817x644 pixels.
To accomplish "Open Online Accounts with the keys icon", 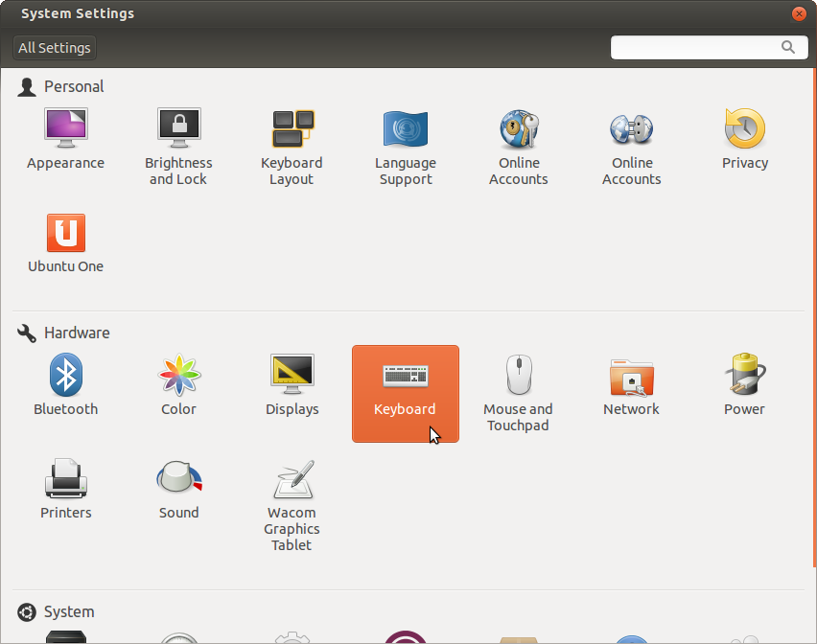I will (x=518, y=146).
